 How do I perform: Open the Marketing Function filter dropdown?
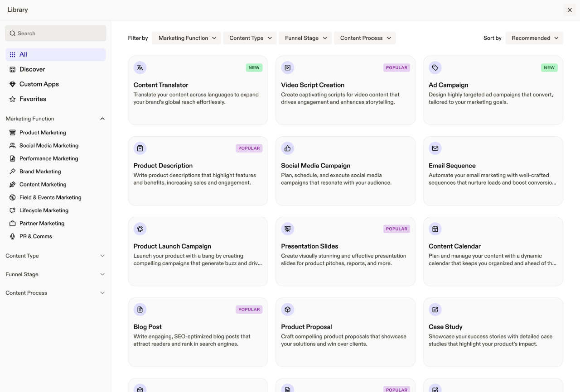pyautogui.click(x=187, y=38)
